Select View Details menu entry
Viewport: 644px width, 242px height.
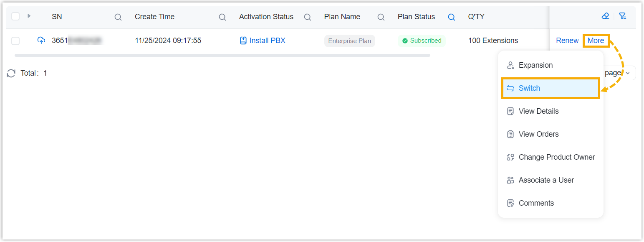(x=538, y=111)
